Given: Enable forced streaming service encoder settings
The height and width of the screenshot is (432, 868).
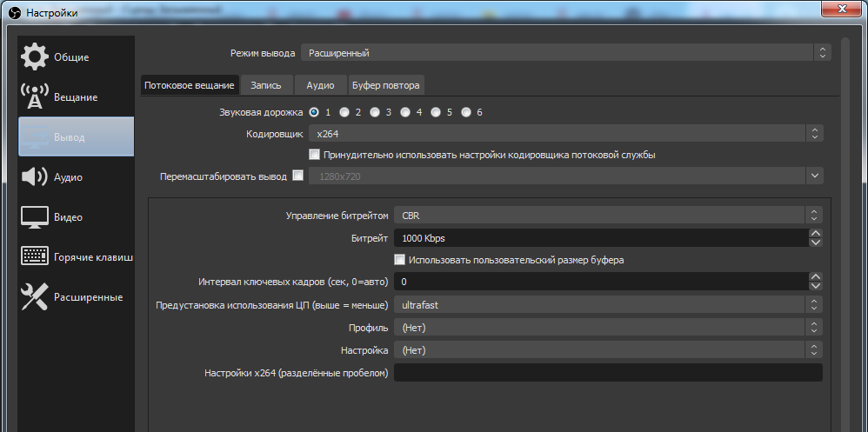Looking at the screenshot, I should 315,155.
